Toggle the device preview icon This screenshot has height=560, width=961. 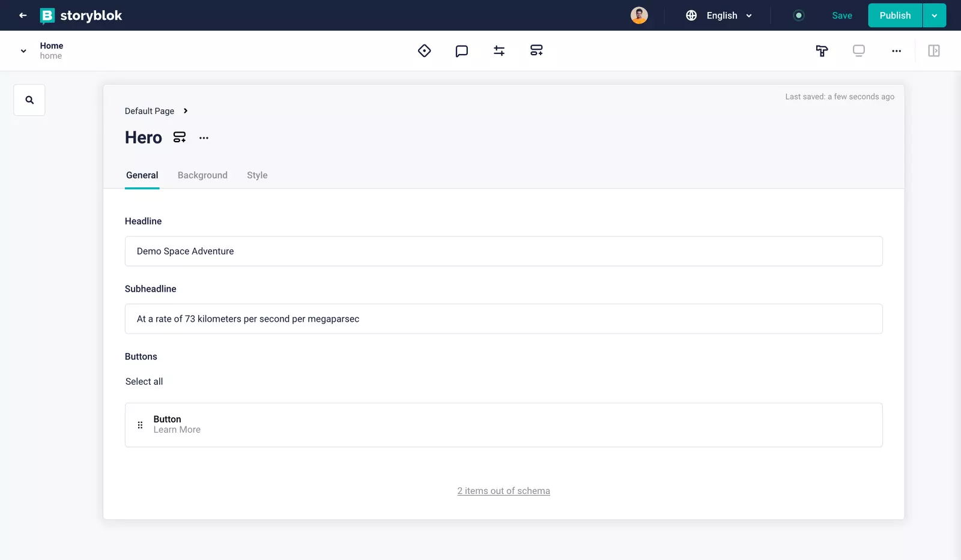859,51
